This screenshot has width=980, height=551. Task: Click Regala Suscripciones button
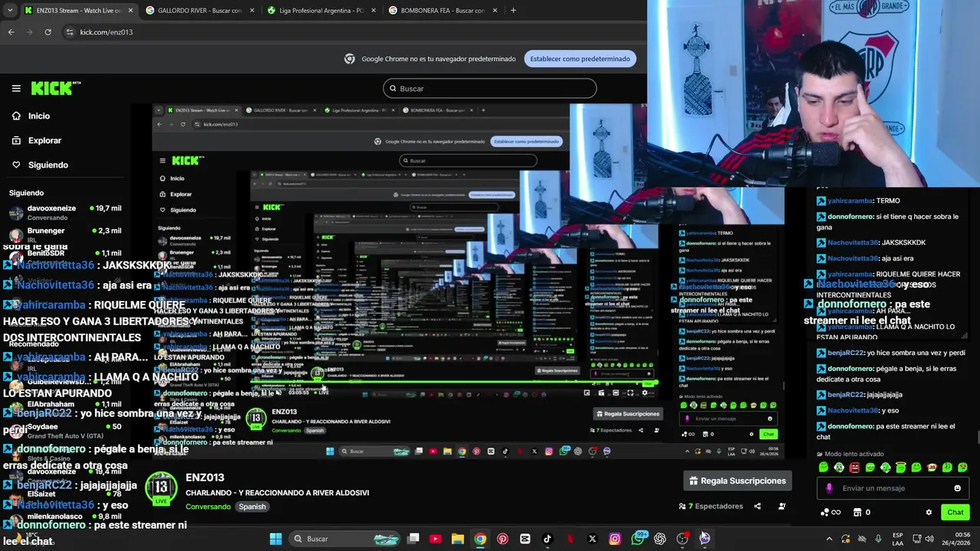tap(737, 481)
